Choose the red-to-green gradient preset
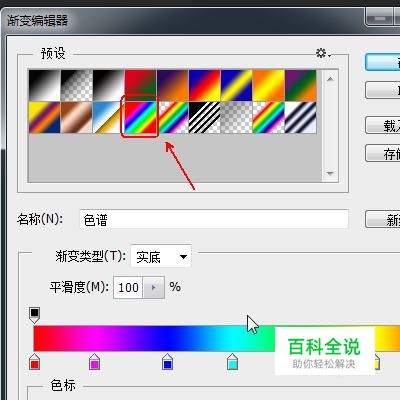Image resolution: width=400 pixels, height=400 pixels. [140, 85]
